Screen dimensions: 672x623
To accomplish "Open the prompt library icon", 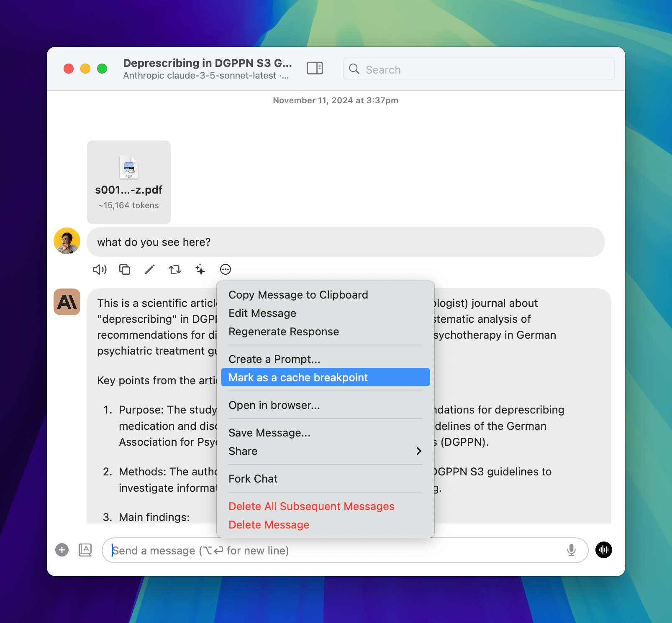I will [x=85, y=550].
